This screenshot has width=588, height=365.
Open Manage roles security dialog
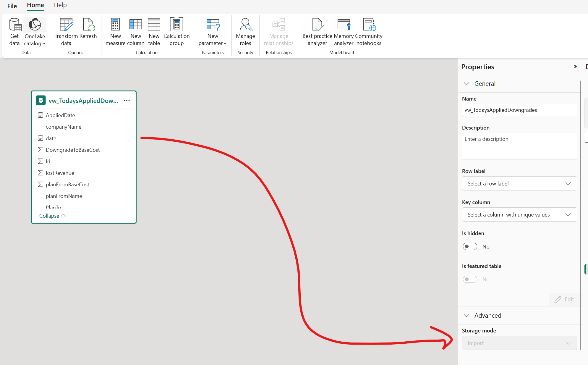(245, 32)
